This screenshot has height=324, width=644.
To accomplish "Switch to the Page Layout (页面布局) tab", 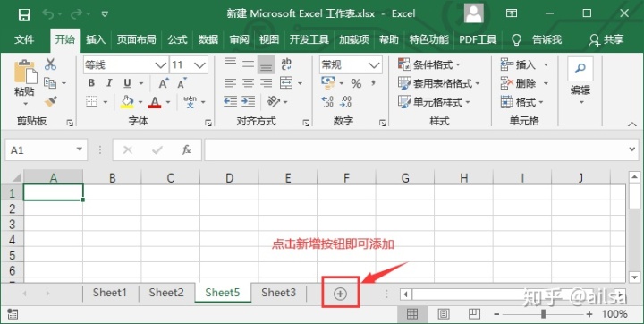I will coord(136,40).
